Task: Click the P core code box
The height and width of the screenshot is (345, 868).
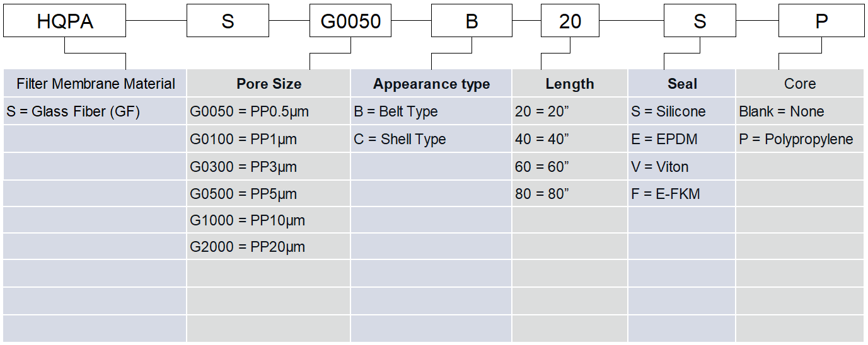Action: point(821,21)
